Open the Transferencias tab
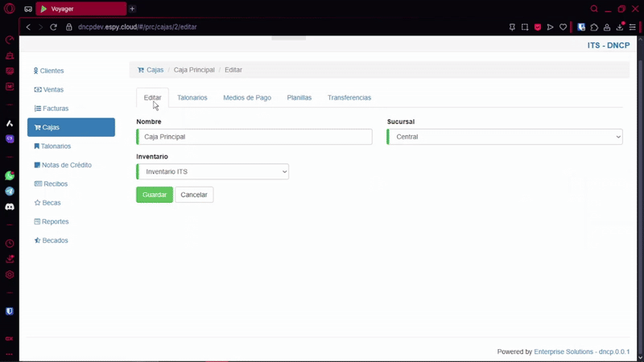Viewport: 644px width, 362px height. [x=349, y=97]
